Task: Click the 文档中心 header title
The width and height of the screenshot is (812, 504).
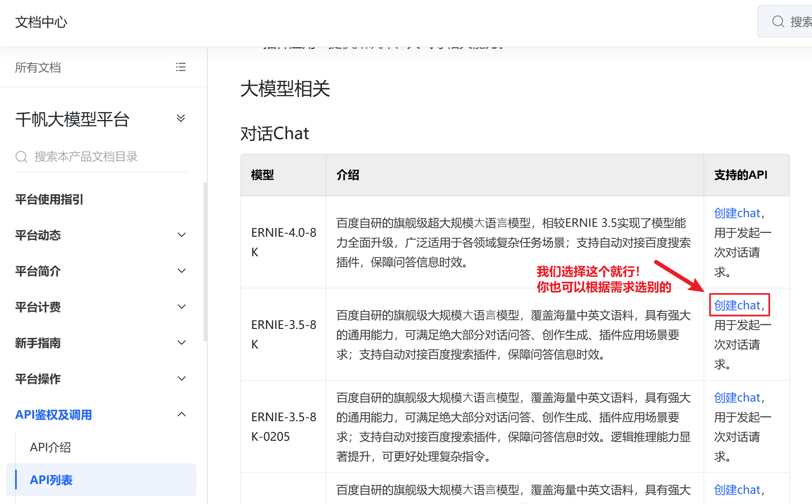Action: click(41, 22)
